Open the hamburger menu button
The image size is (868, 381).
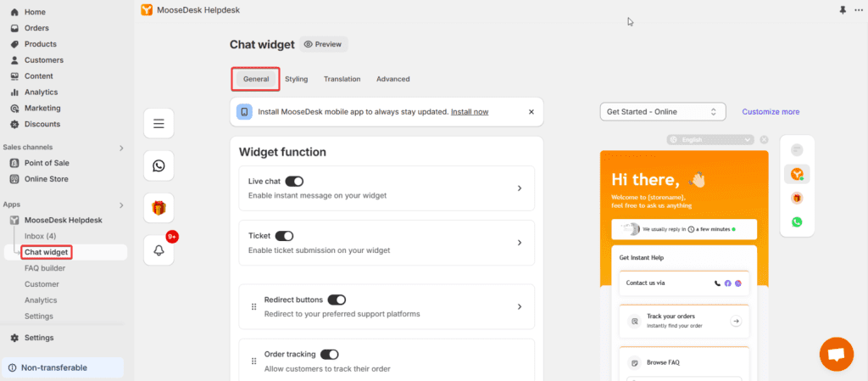[x=159, y=124]
